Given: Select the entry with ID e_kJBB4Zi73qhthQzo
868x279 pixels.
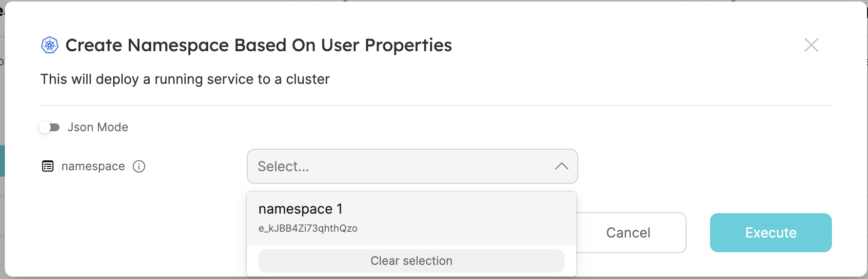Looking at the screenshot, I should coord(308,228).
